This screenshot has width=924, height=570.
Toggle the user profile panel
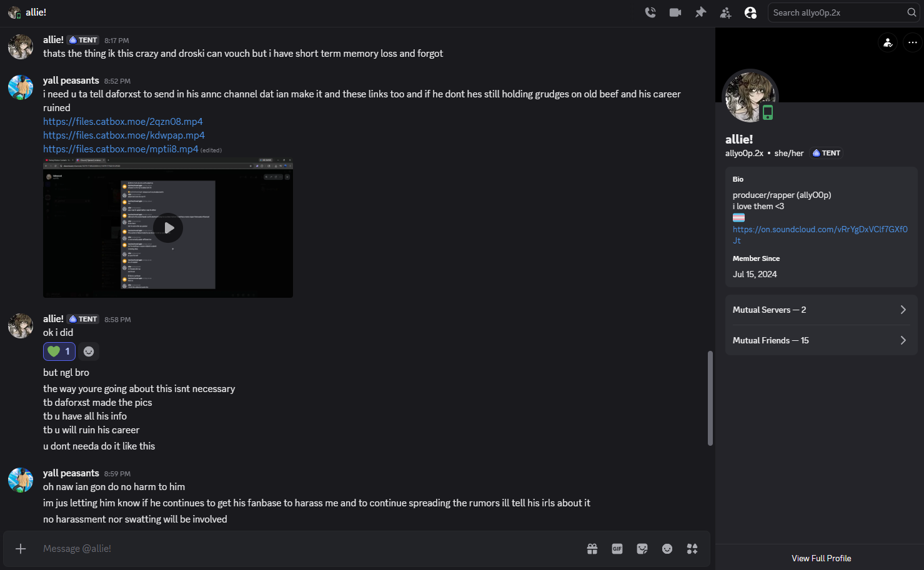[750, 12]
